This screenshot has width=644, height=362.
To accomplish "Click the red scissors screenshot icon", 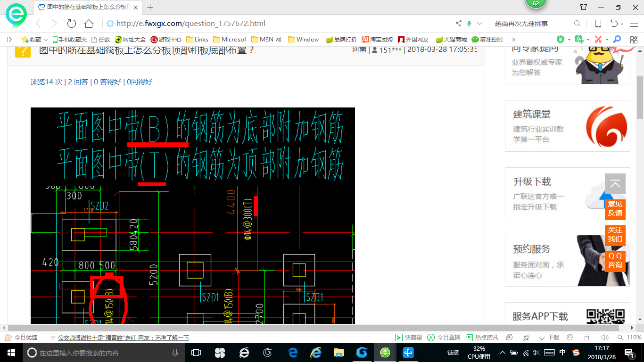I will pyautogui.click(x=598, y=40).
